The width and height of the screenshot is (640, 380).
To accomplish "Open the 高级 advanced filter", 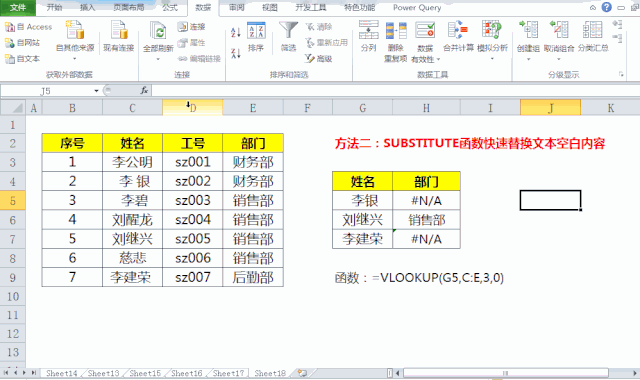I will coord(318,59).
